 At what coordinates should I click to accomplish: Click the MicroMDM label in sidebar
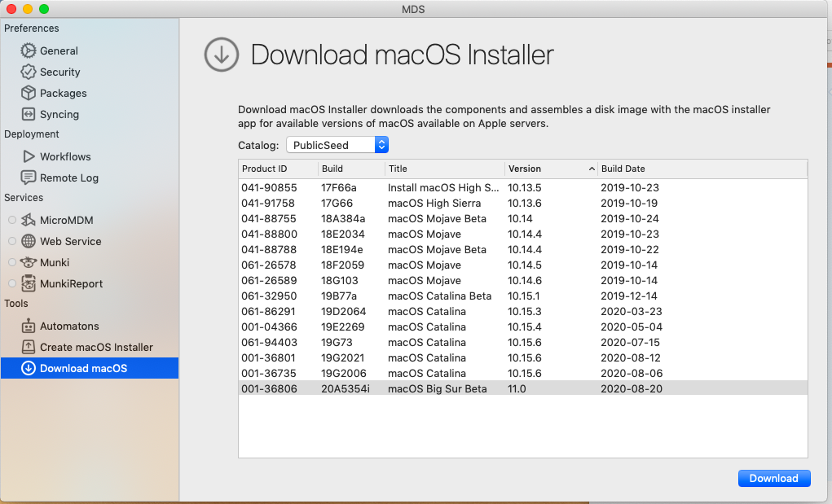(66, 220)
